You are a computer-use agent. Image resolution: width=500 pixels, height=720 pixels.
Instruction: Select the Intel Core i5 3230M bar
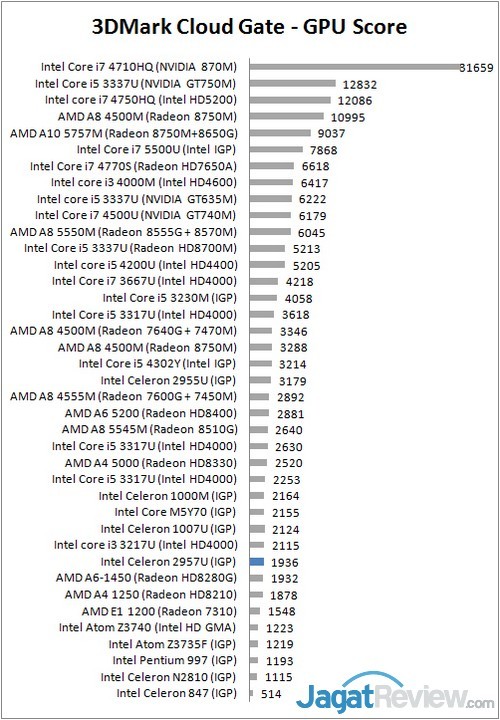pos(264,298)
